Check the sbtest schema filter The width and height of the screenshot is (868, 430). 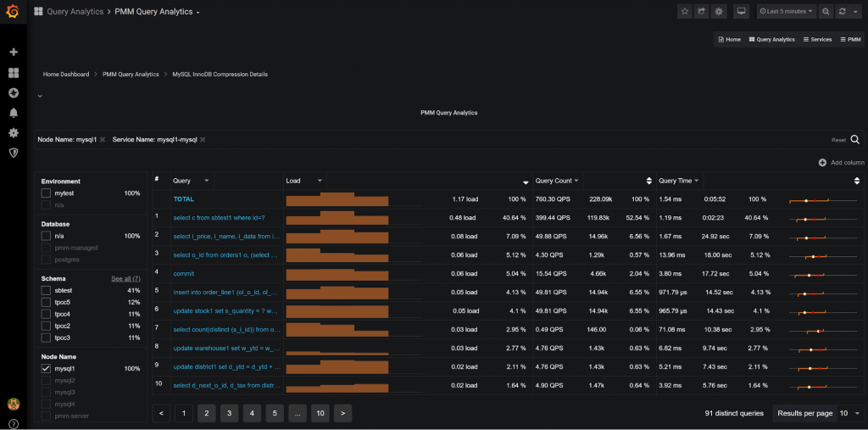coord(47,290)
